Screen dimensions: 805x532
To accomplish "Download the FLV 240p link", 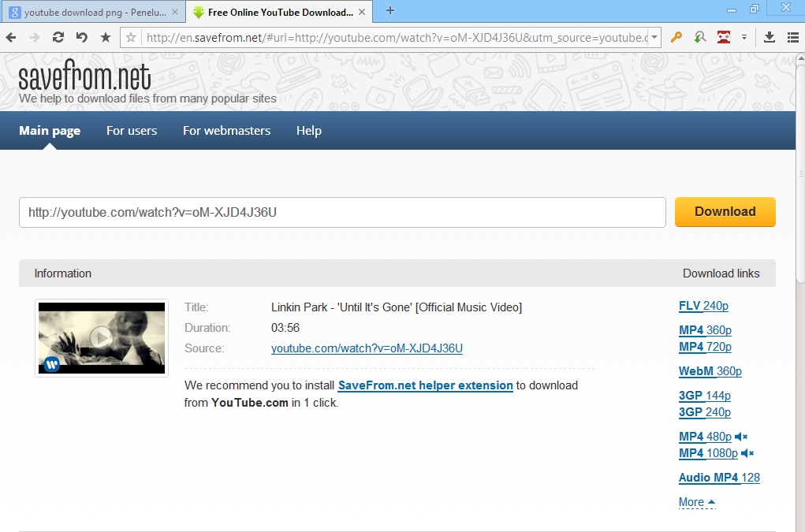I will tap(703, 306).
